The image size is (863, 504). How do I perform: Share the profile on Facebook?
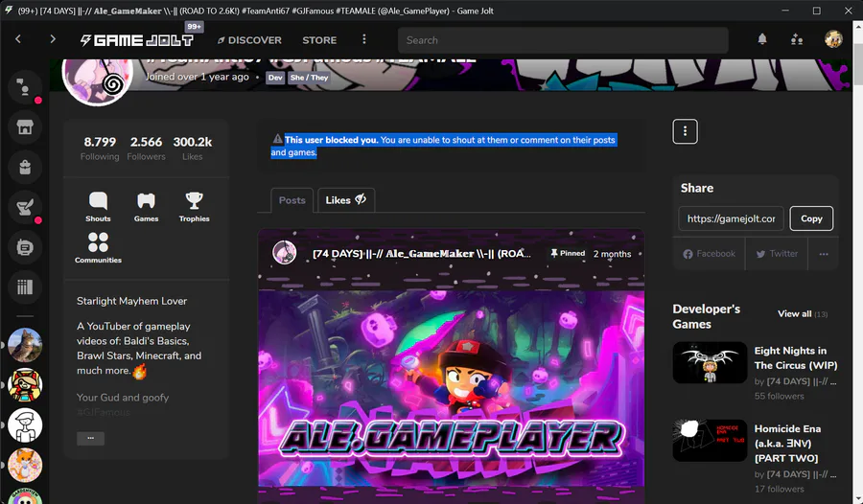coord(709,254)
